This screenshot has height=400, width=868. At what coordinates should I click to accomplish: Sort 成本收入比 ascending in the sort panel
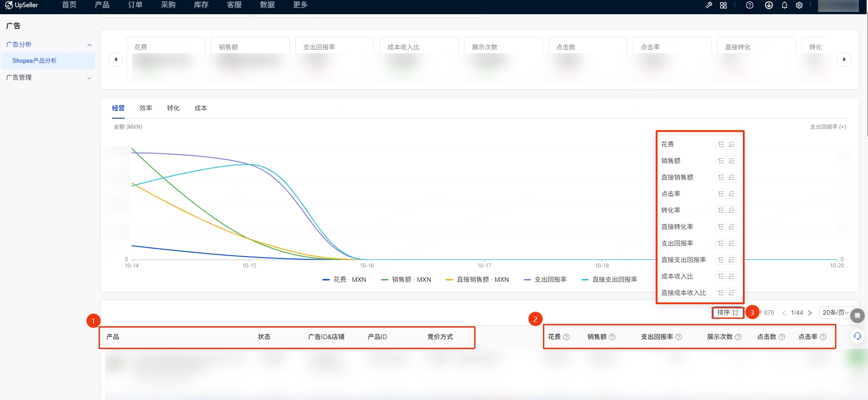tap(721, 276)
